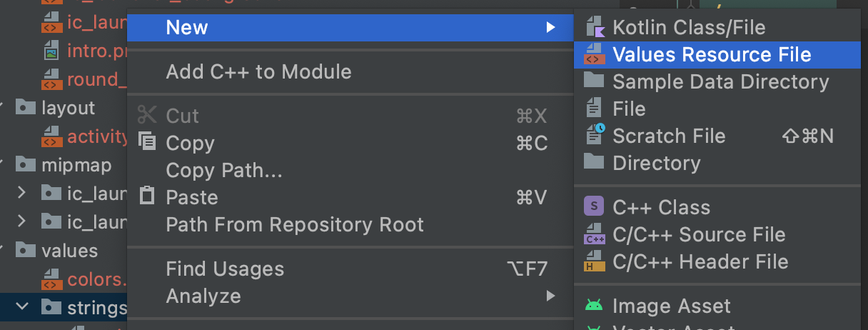Image resolution: width=868 pixels, height=330 pixels.
Task: Click the C/C++ Header File icon
Action: pyautogui.click(x=595, y=261)
